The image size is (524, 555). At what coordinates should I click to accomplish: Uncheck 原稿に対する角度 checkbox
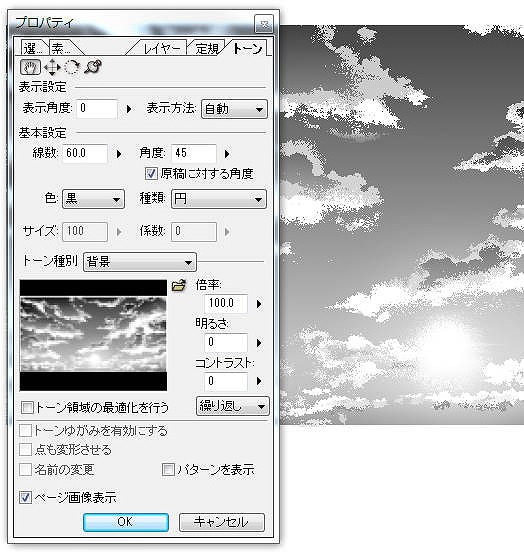(x=151, y=174)
